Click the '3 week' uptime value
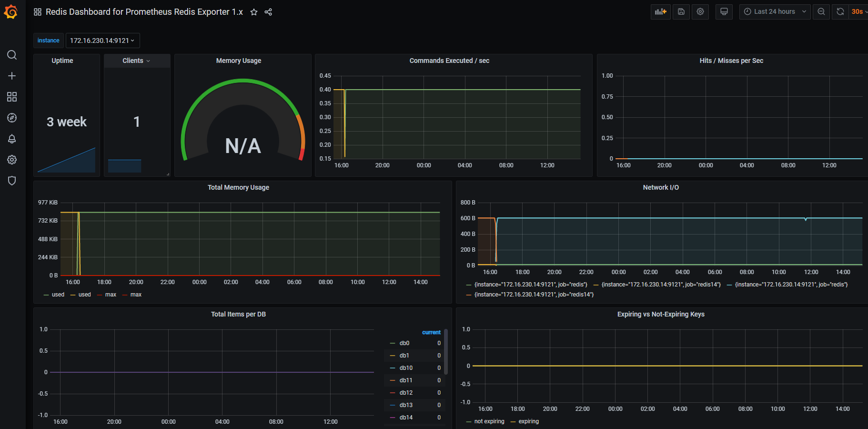868x429 pixels. click(67, 122)
